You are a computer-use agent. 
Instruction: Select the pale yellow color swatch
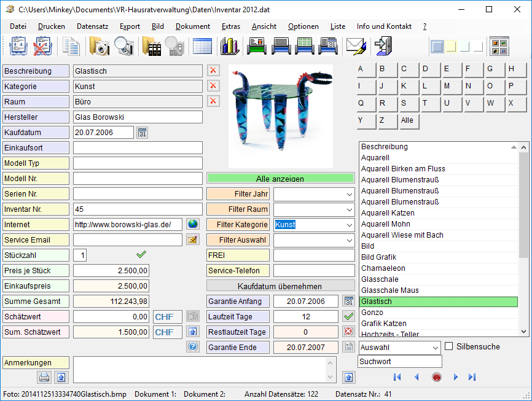click(451, 47)
